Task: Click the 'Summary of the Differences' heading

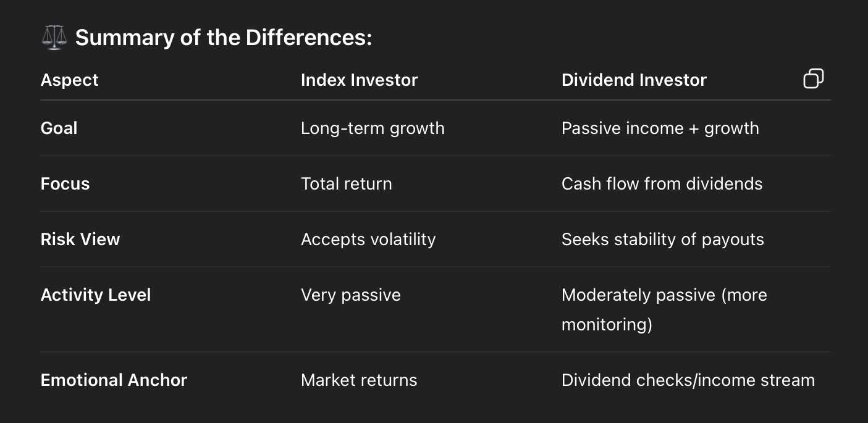Action: coord(224,38)
